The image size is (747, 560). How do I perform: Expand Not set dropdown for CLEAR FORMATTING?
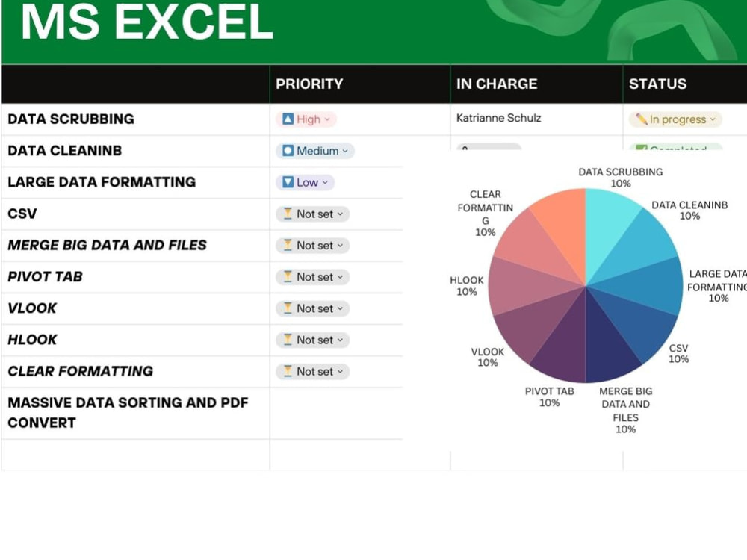[x=340, y=371]
